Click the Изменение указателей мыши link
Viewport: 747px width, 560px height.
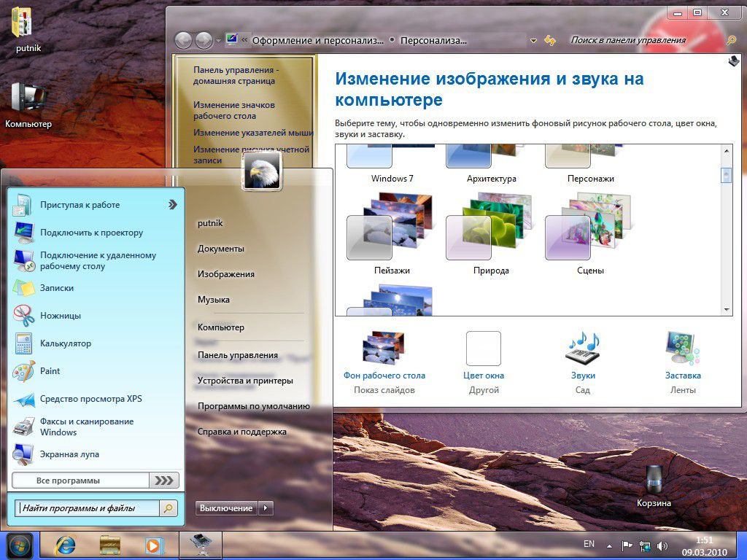tap(253, 133)
